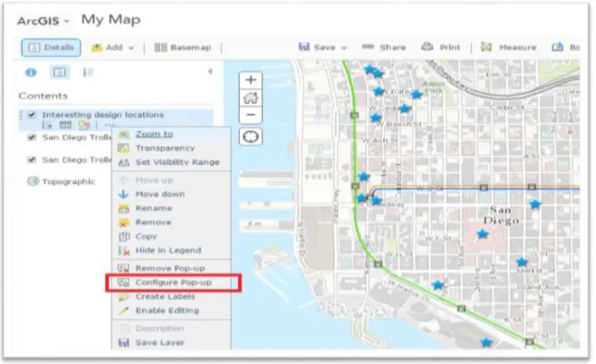The width and height of the screenshot is (596, 364).
Task: Toggle second San Diego Trolley layer checkbox
Action: click(x=32, y=159)
